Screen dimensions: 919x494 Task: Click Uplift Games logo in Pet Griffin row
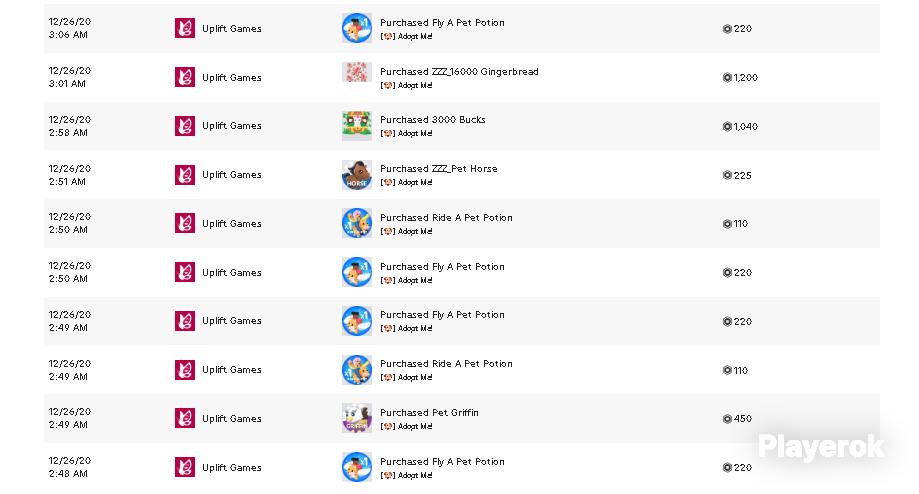point(185,418)
